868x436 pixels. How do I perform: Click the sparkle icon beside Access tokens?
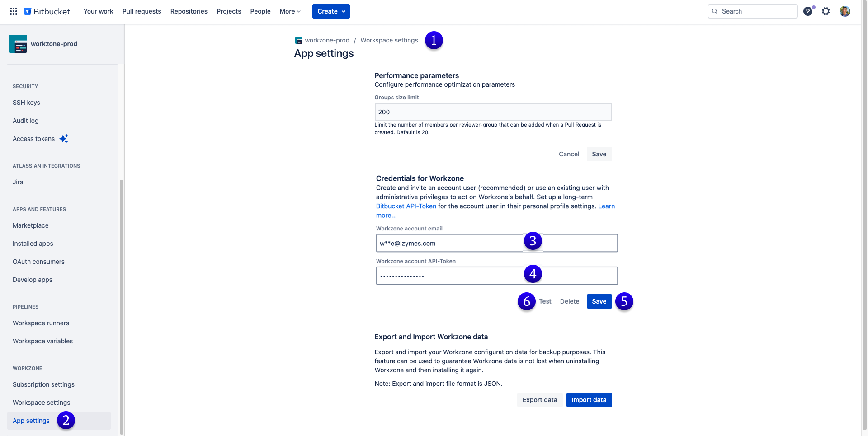coord(64,139)
